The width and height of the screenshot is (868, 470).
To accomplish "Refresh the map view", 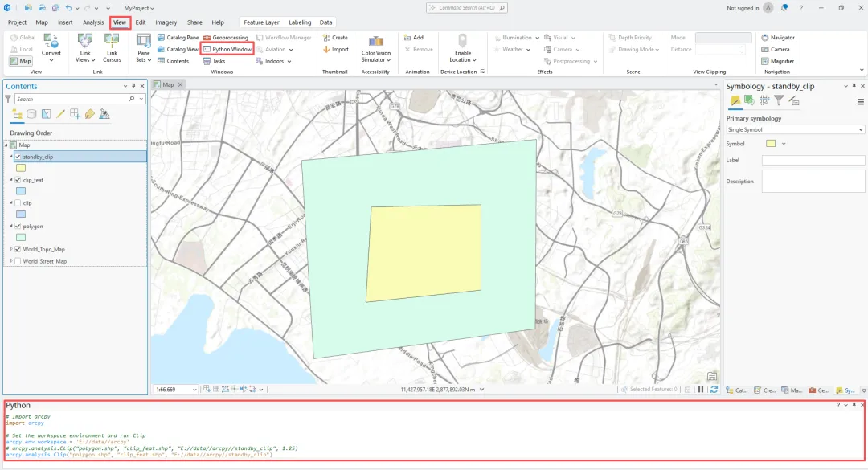I will coord(714,389).
